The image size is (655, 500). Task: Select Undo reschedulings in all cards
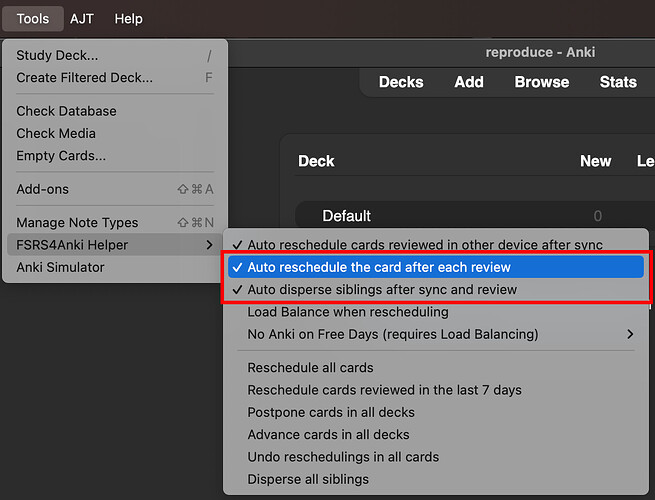click(x=436, y=457)
